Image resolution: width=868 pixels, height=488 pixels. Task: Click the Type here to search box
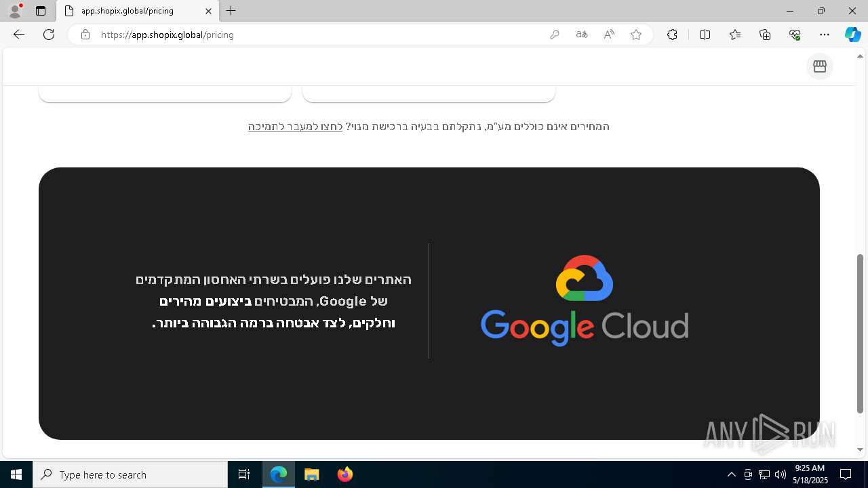coord(130,474)
